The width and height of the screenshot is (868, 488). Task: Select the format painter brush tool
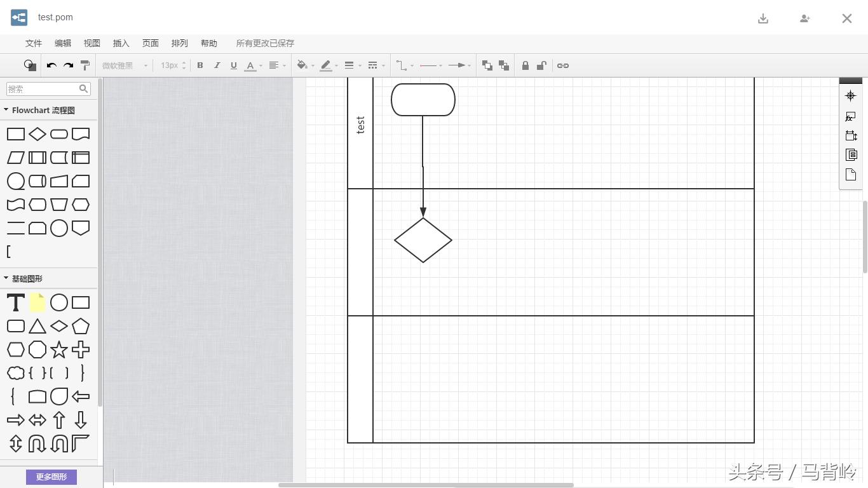85,65
